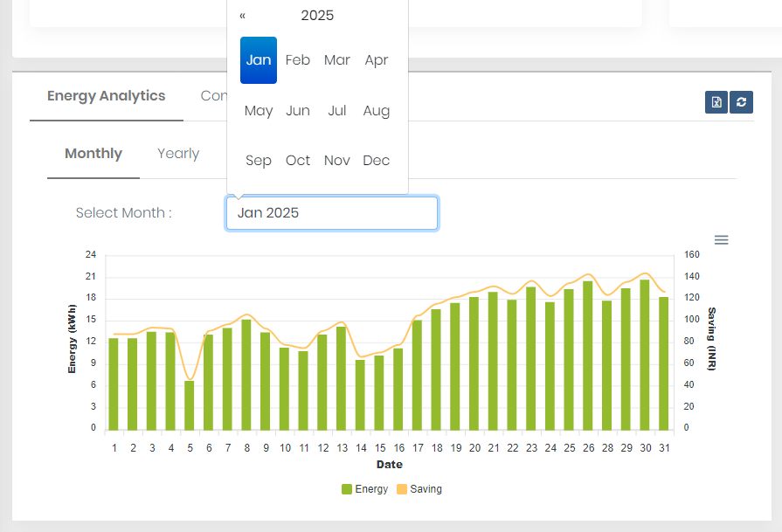The height and width of the screenshot is (532, 782).
Task: Refresh the energy analytics chart
Action: tap(741, 102)
